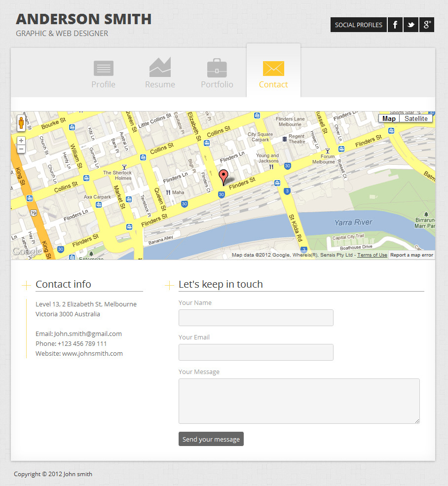Screen dimensions: 448x486
Task: Click the Google logo on the map
Action: (x=27, y=252)
